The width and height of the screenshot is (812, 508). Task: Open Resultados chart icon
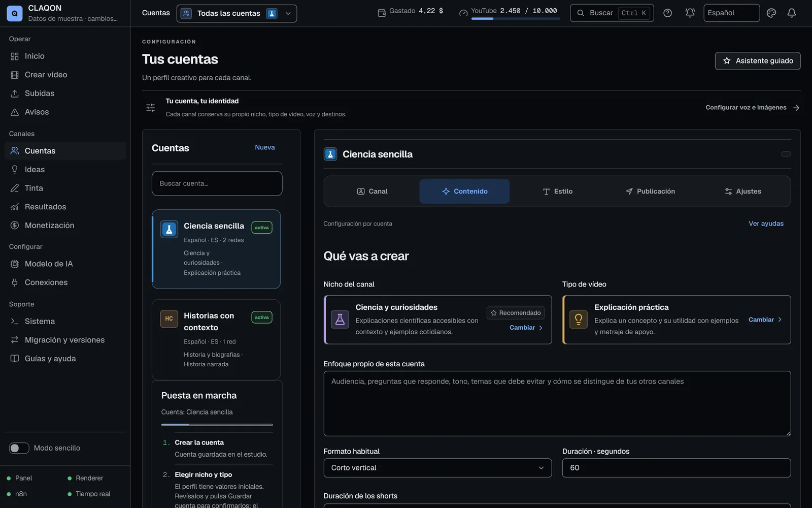(15, 207)
